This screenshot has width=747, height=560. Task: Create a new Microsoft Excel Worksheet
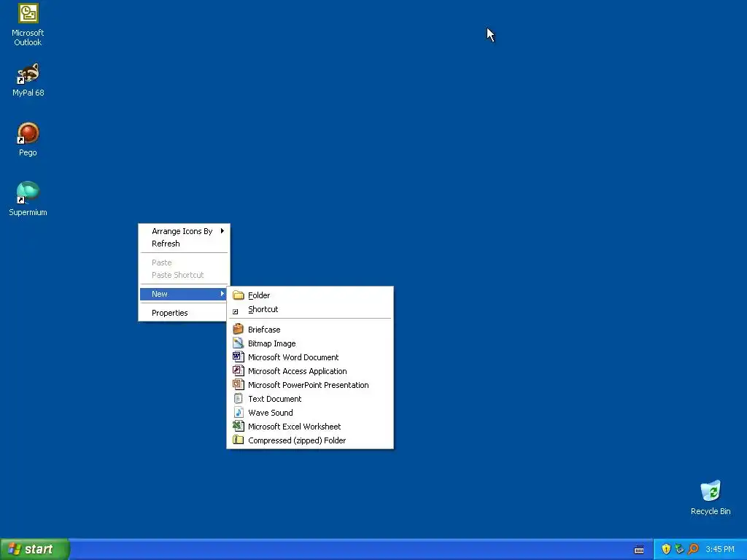(310, 426)
